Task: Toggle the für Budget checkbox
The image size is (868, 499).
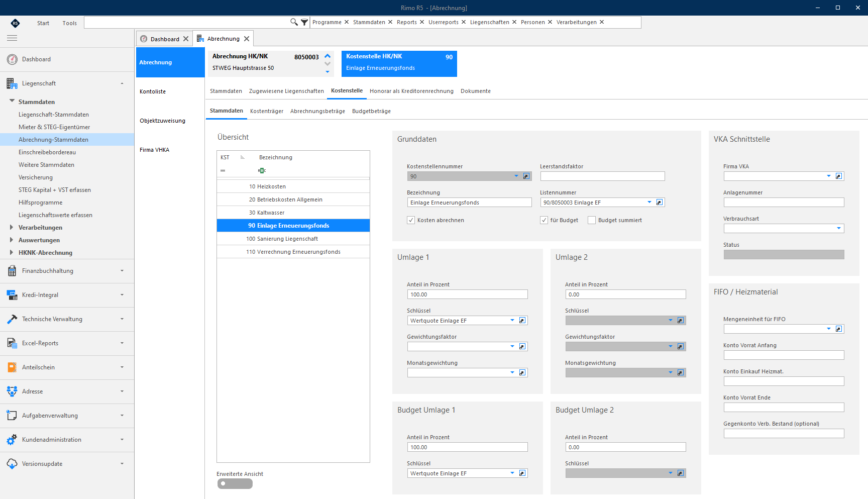Action: 544,220
